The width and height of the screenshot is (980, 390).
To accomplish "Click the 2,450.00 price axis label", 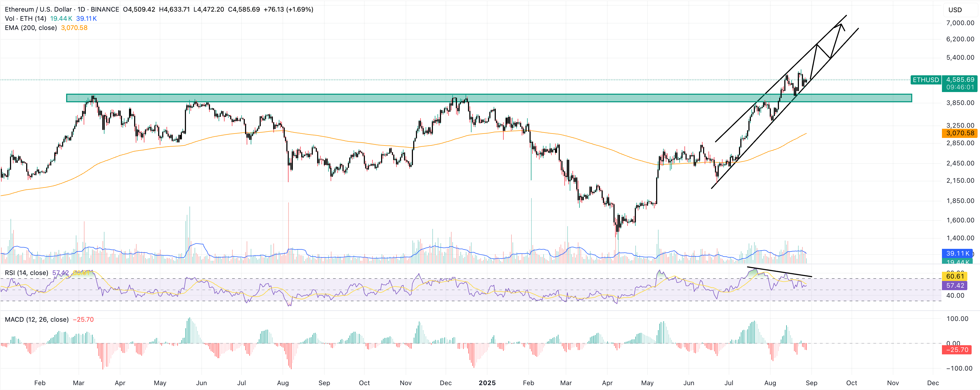I will point(960,163).
